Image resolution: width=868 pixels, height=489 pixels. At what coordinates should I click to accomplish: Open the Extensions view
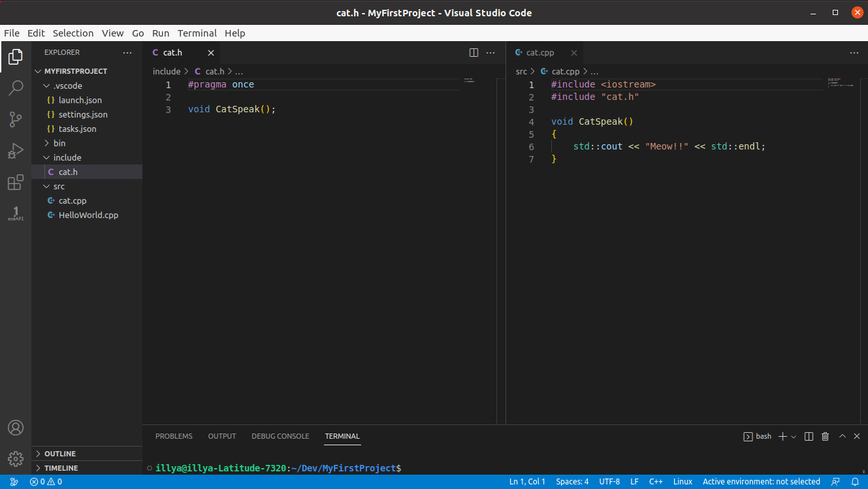16,183
